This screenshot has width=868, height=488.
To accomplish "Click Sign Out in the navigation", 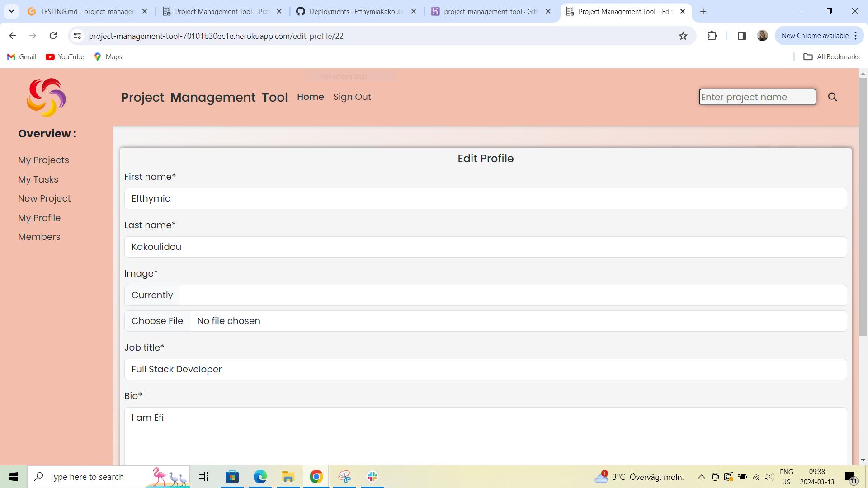I will pos(352,97).
